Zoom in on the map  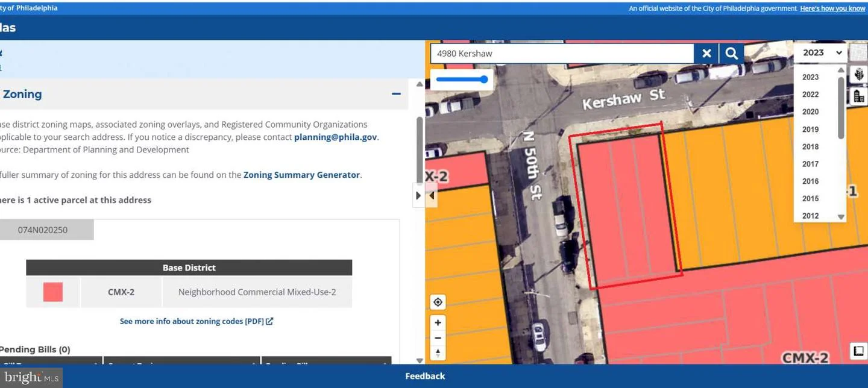click(x=438, y=322)
